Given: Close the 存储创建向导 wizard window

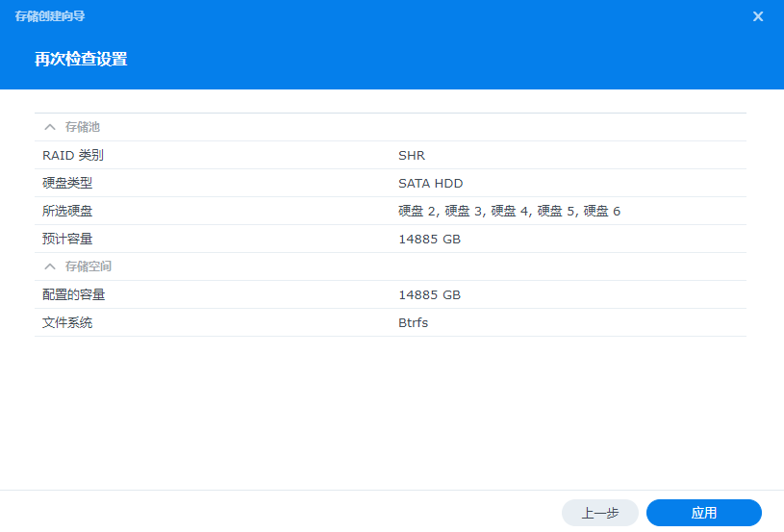Looking at the screenshot, I should (758, 16).
